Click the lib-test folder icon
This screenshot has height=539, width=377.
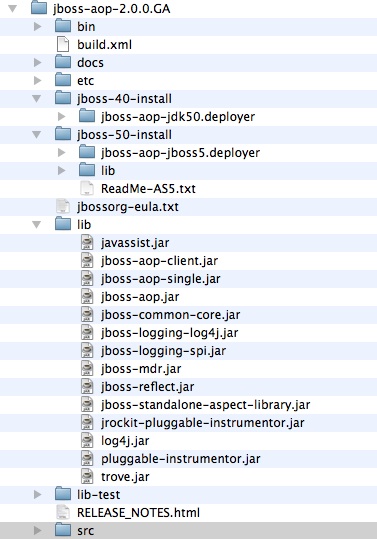click(63, 494)
